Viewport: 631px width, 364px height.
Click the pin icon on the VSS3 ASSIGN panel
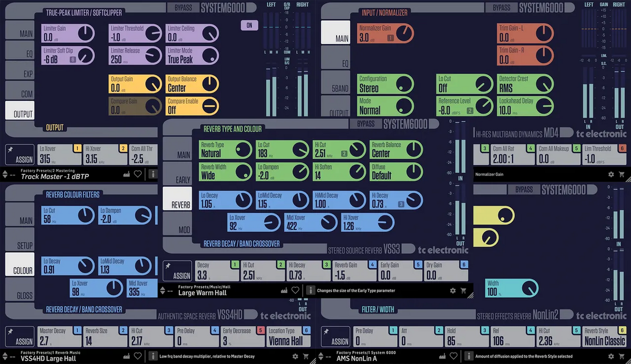point(168,266)
